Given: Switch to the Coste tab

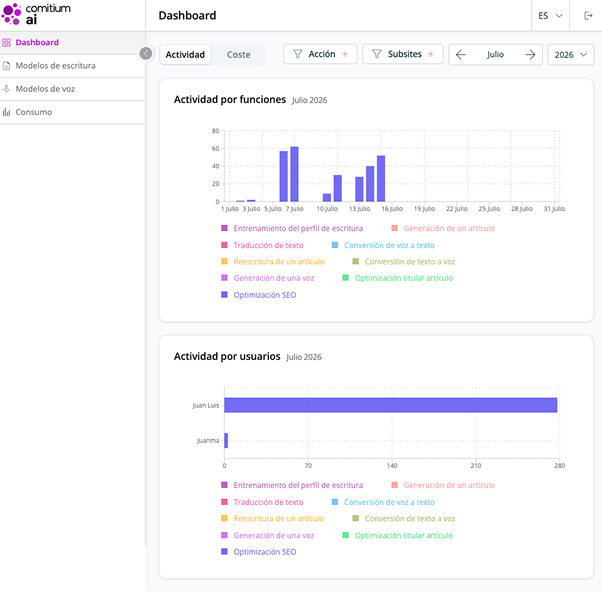Looking at the screenshot, I should (x=238, y=55).
